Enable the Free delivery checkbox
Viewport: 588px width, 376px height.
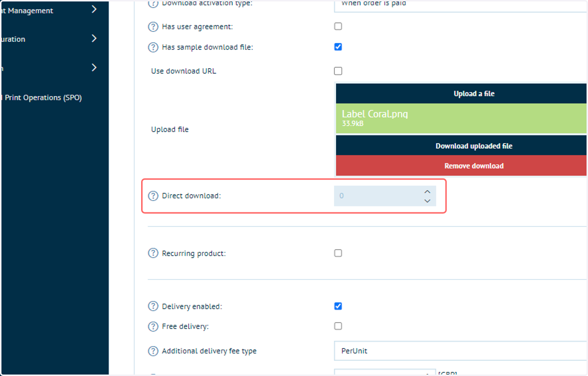[x=338, y=326]
